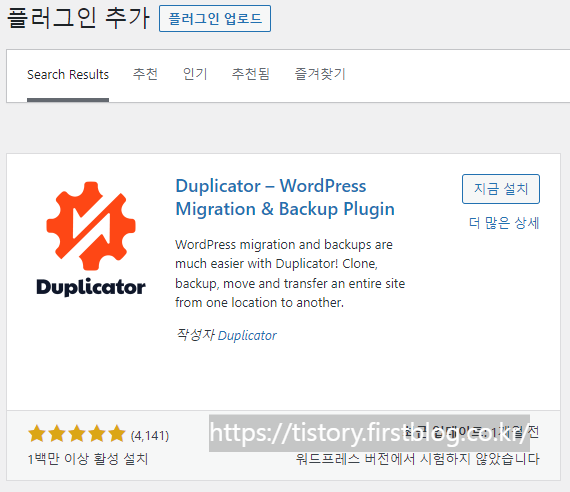
Task: Click the author link Duplicator
Action: 247,336
